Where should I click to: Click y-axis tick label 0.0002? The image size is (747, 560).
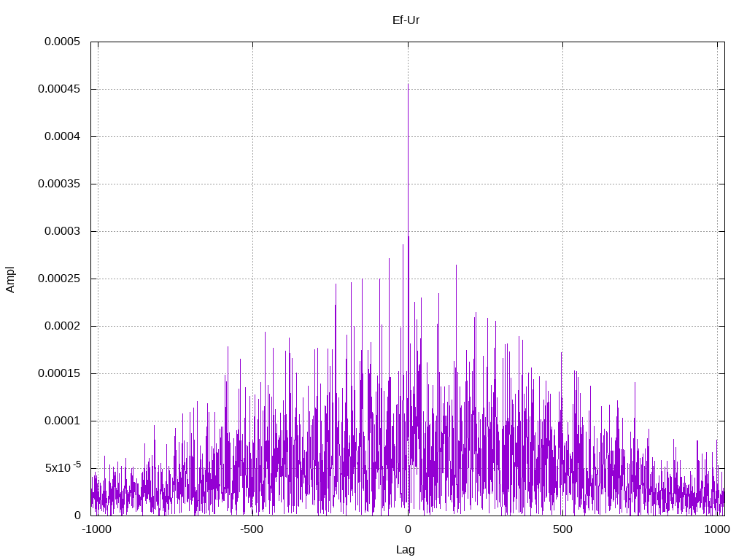[63, 326]
